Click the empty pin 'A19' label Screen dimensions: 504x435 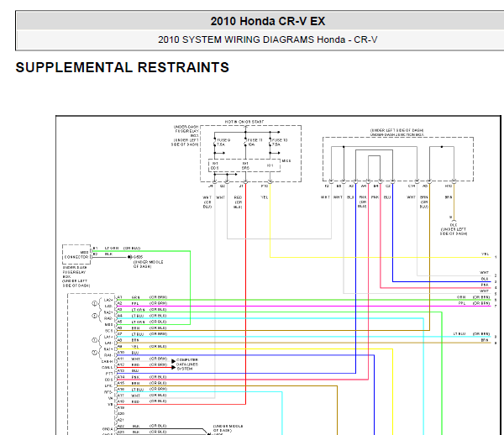tap(120, 407)
